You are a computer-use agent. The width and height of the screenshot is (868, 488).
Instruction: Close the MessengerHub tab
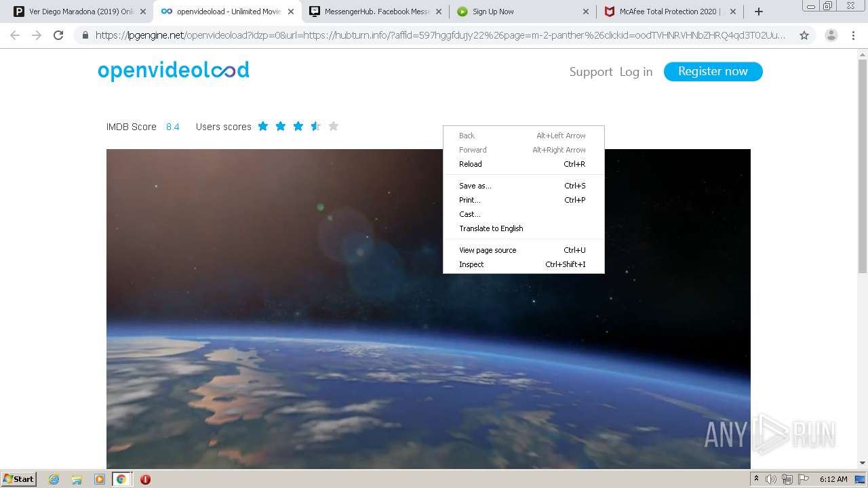click(x=438, y=12)
